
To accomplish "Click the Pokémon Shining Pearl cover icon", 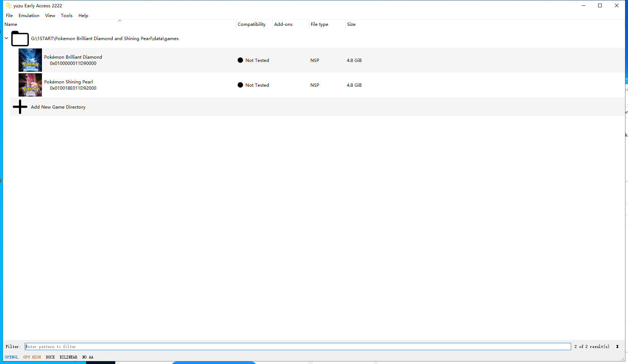I will pos(30,85).
